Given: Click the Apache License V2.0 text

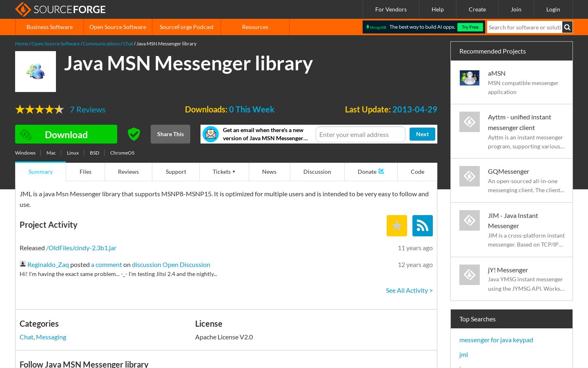Looking at the screenshot, I should click(x=224, y=337).
